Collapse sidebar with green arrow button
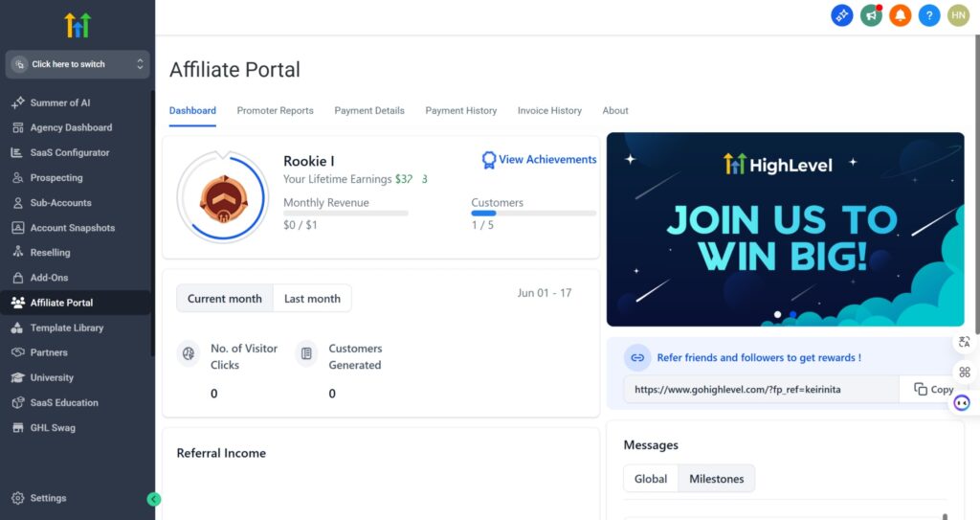Image resolution: width=980 pixels, height=520 pixels. [x=154, y=499]
